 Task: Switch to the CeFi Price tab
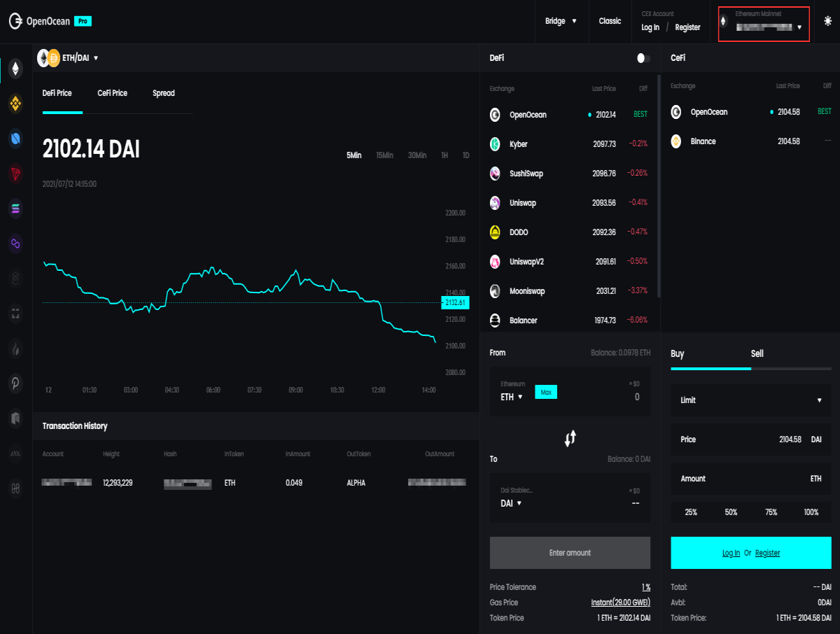coord(112,93)
